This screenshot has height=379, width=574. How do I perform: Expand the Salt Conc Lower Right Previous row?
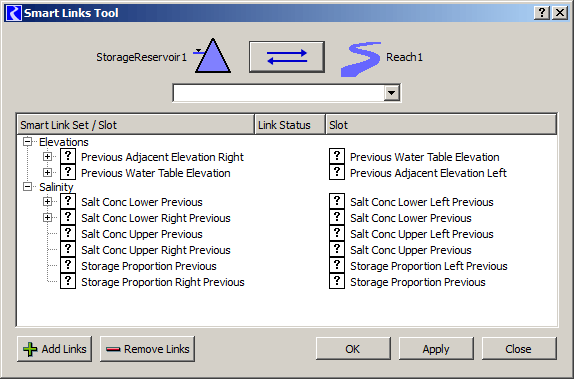(x=47, y=218)
